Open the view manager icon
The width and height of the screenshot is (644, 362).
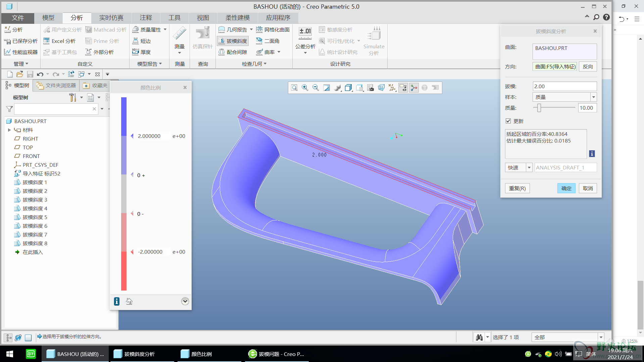(360, 88)
